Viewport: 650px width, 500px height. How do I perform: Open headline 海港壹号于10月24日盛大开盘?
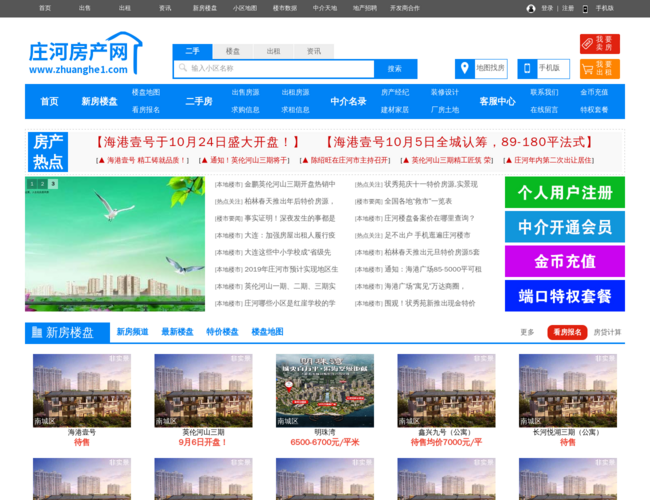(x=197, y=142)
